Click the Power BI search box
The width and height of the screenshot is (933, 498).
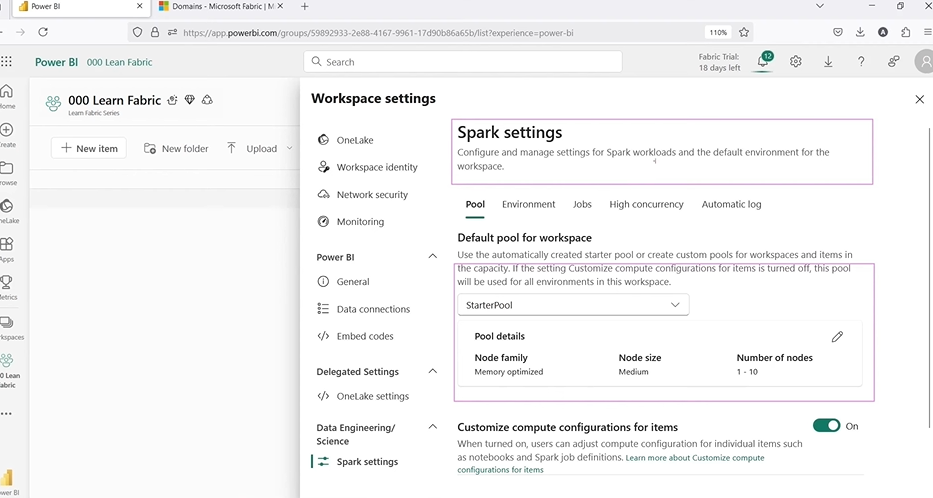pos(463,62)
